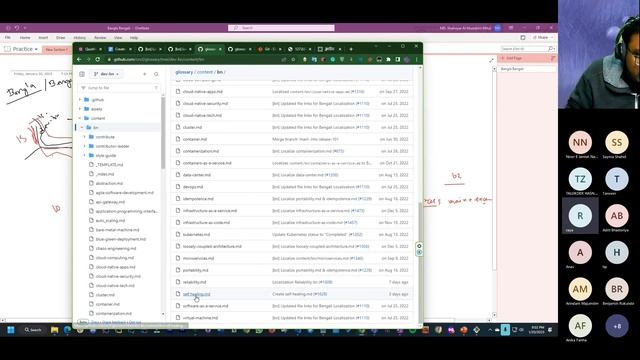Open the Practice notebook dropdown in OneNote
640x360 pixels.
(21, 49)
